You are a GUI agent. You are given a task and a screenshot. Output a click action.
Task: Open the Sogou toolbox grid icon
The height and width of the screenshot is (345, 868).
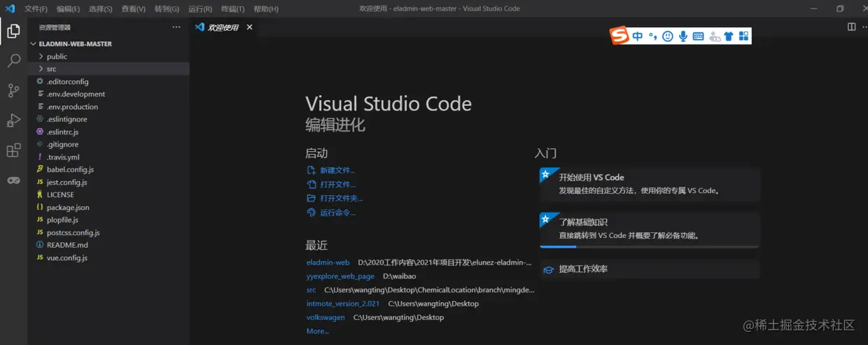(743, 36)
